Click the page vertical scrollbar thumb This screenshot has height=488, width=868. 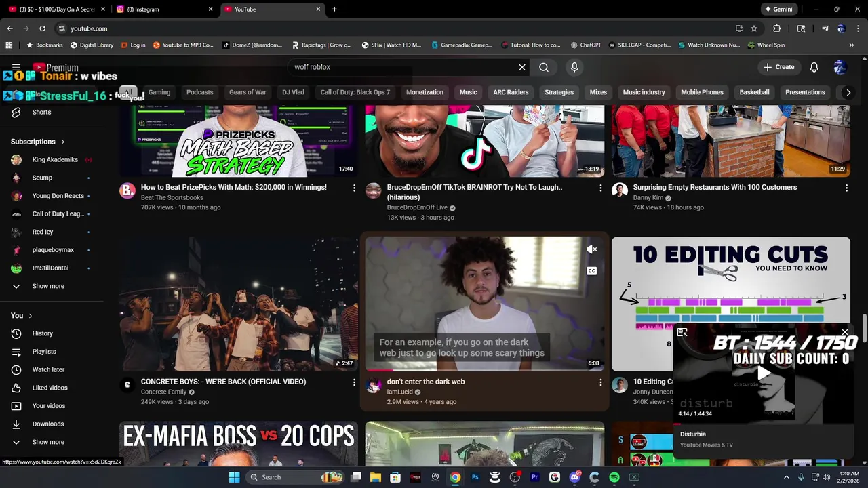[864, 329]
